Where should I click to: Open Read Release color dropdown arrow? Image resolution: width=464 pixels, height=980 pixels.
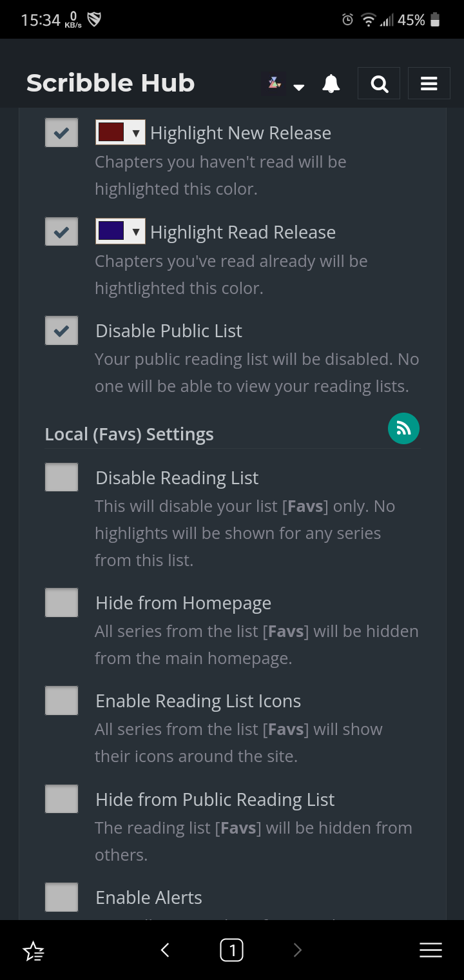pyautogui.click(x=135, y=231)
